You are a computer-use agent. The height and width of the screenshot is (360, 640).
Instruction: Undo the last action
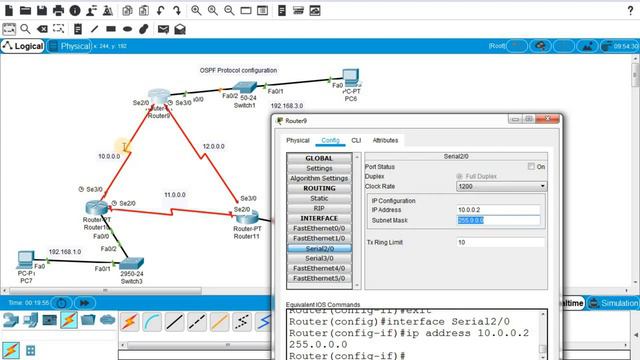pyautogui.click(x=160, y=11)
